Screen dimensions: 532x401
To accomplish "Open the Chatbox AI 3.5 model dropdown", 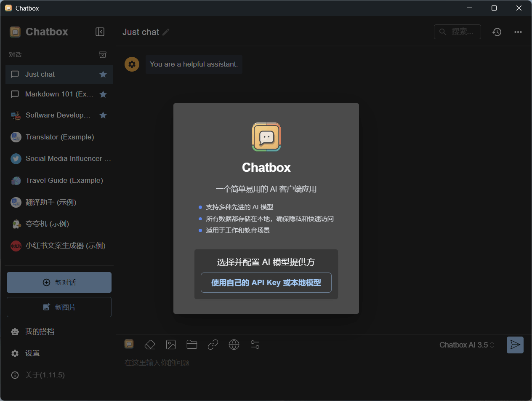I will click(467, 345).
